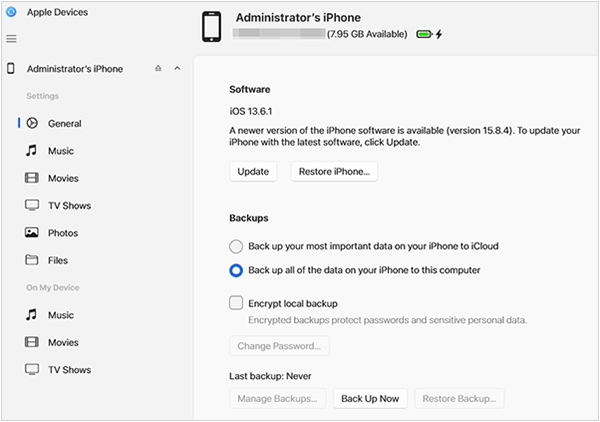Click the Software section heading
The image size is (600, 422).
249,89
